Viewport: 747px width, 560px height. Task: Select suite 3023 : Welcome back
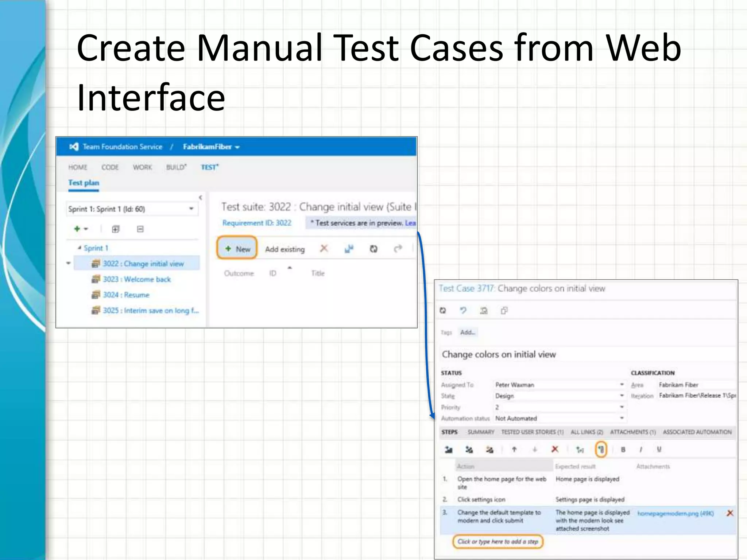(x=136, y=279)
